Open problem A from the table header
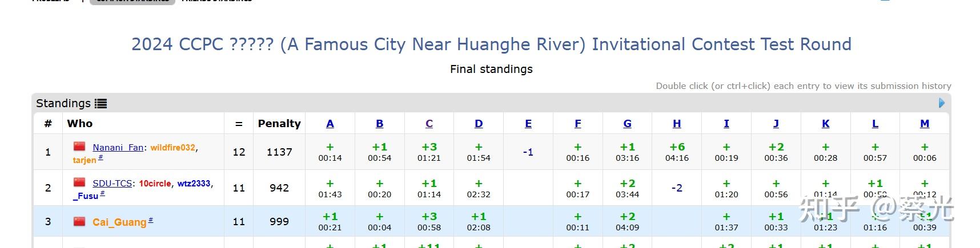This screenshot has width=980, height=248. (330, 124)
